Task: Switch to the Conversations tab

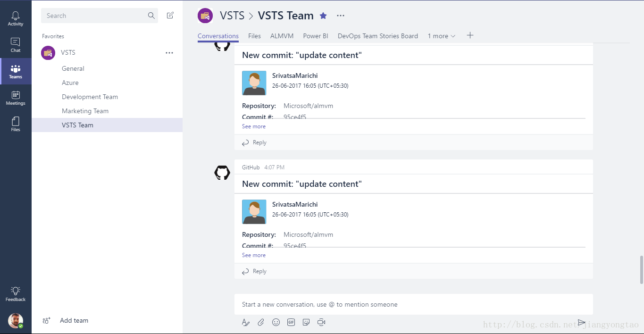Action: pos(218,36)
